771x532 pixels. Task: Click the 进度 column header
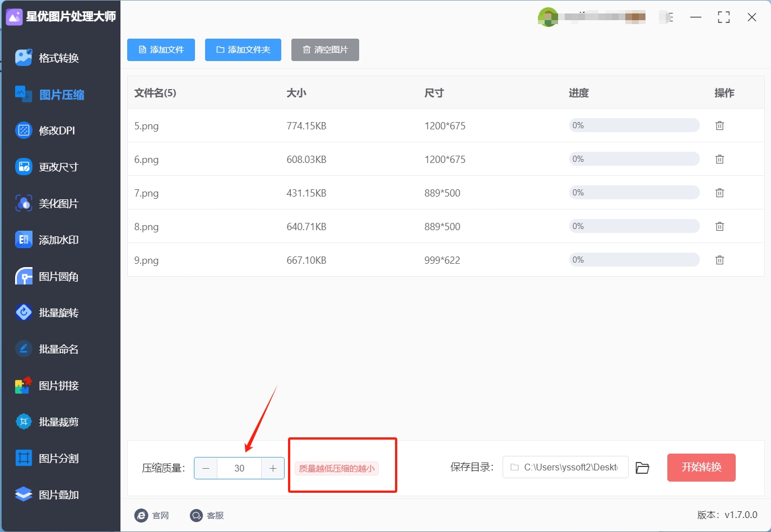click(579, 93)
